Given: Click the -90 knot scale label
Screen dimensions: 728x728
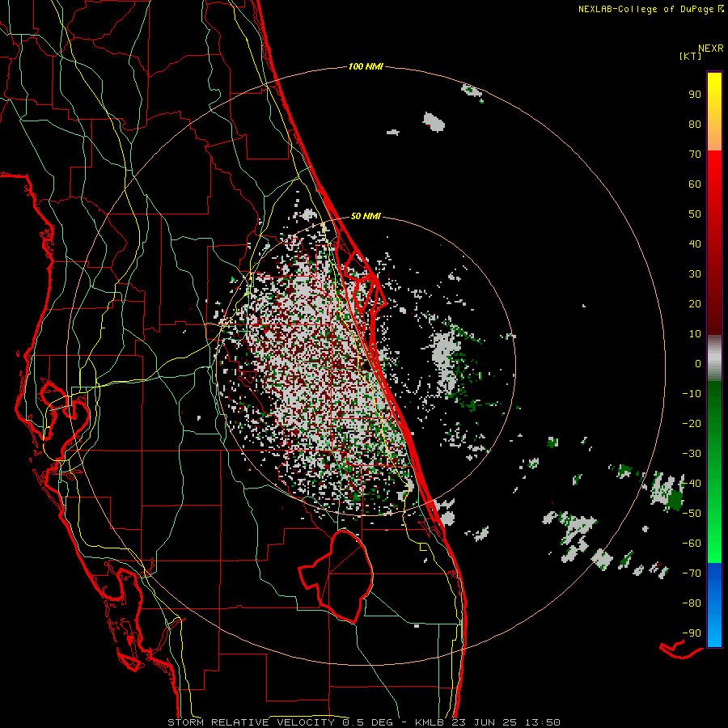Looking at the screenshot, I should pyautogui.click(x=692, y=633).
